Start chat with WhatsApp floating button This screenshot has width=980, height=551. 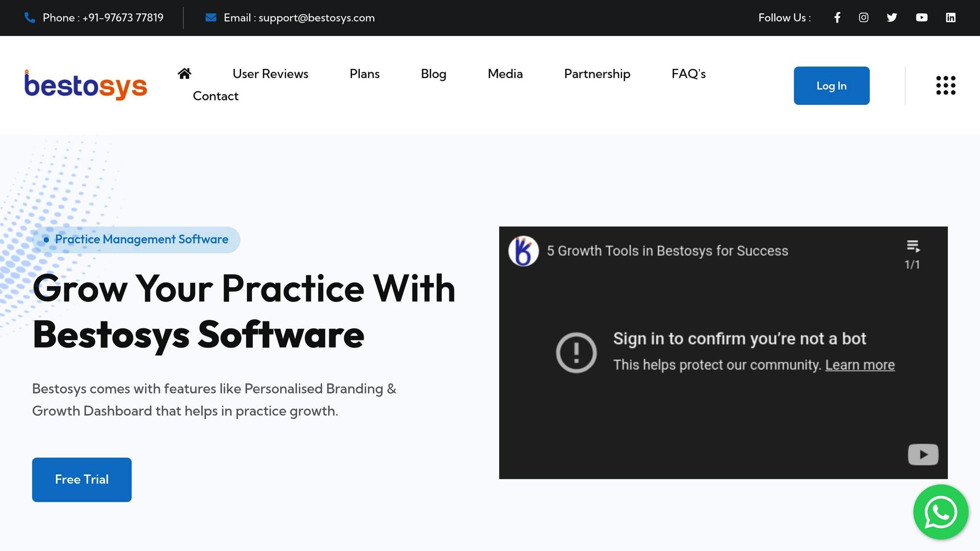click(940, 512)
